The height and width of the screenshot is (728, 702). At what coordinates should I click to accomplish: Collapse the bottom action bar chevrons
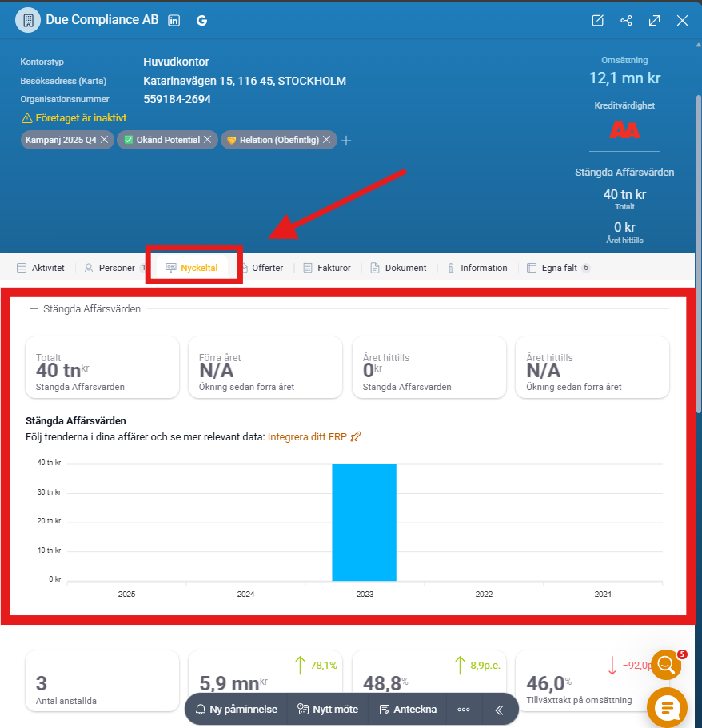click(500, 710)
